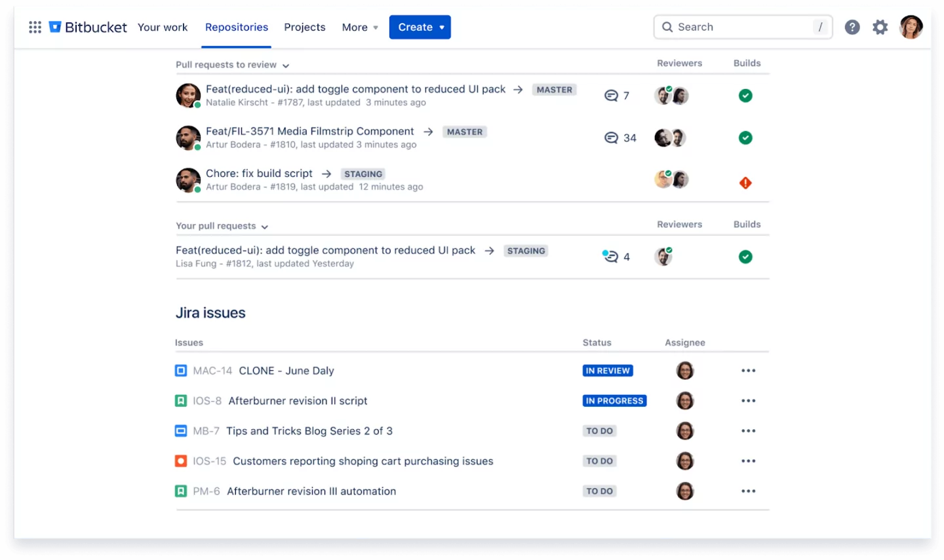Click the IOS-15 bug type icon
Screen dimensions: 944x560
pos(181,461)
